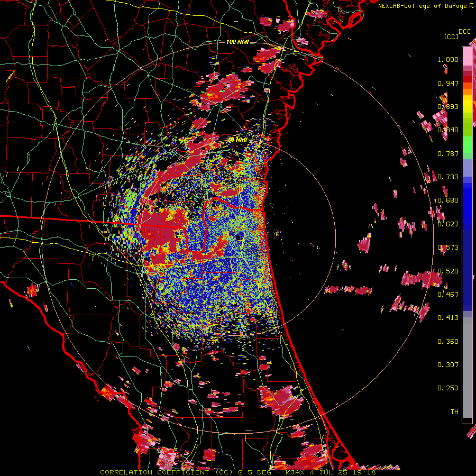Click the KJAX station identifier in the caption
476x476 pixels.
[x=295, y=472]
